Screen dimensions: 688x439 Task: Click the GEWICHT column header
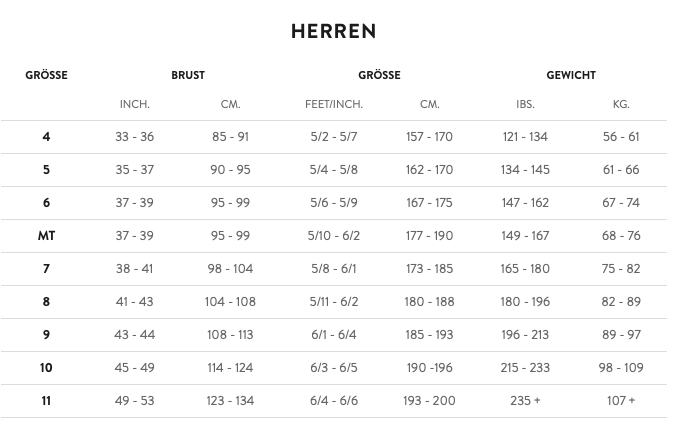tap(571, 75)
